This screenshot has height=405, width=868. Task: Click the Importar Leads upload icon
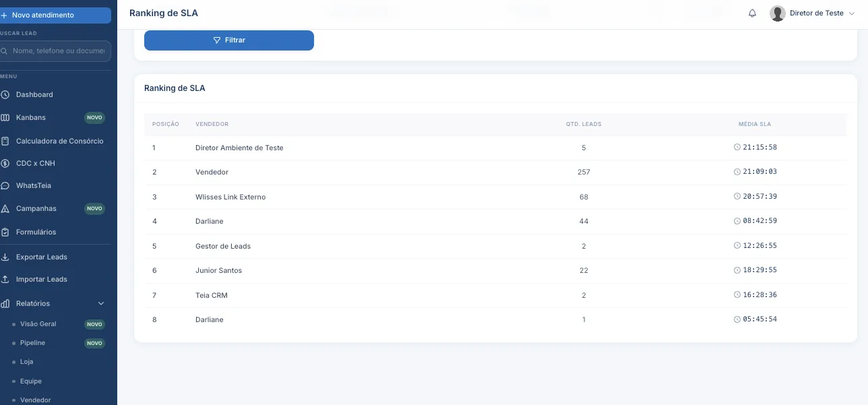click(5, 280)
